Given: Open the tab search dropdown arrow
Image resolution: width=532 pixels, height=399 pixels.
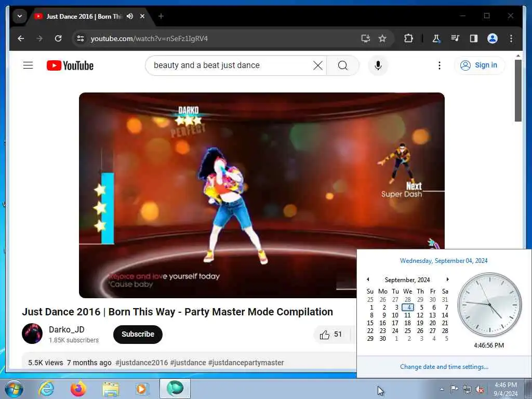Looking at the screenshot, I should click(x=20, y=16).
